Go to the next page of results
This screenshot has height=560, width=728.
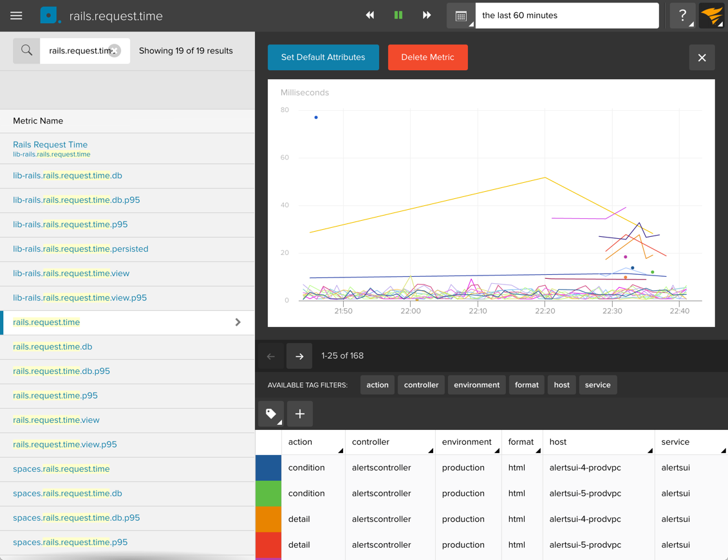(x=299, y=356)
